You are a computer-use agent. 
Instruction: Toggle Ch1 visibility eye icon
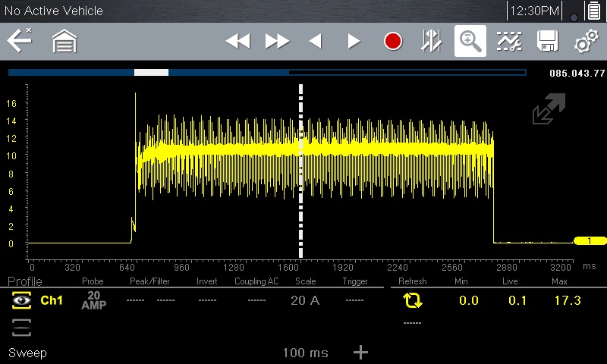pos(21,300)
